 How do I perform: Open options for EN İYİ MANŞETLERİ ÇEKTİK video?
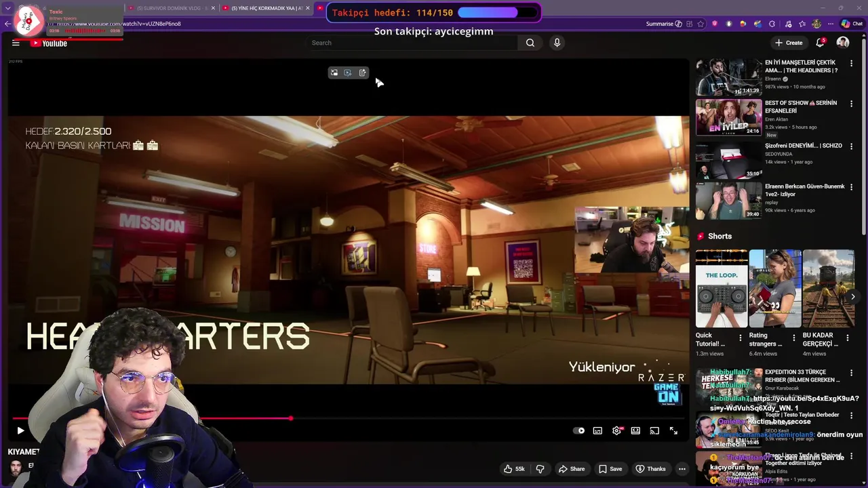852,63
